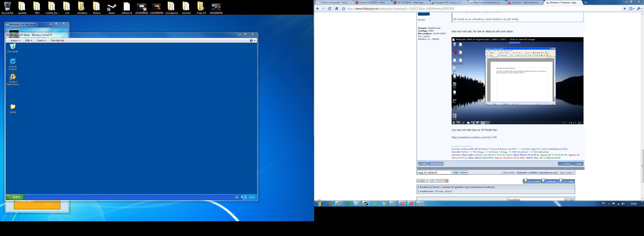Open the Recycle Bin on Windows 7 desktop
This screenshot has height=236, width=644.
7,8
